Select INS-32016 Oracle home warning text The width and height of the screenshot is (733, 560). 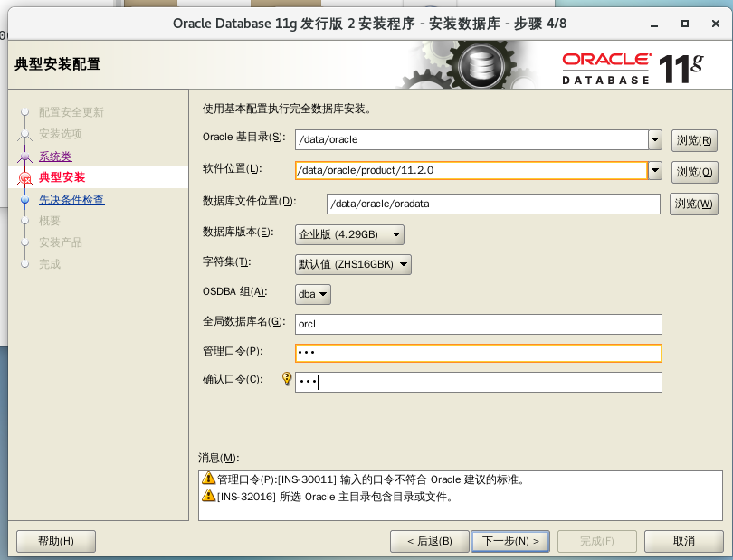point(335,497)
